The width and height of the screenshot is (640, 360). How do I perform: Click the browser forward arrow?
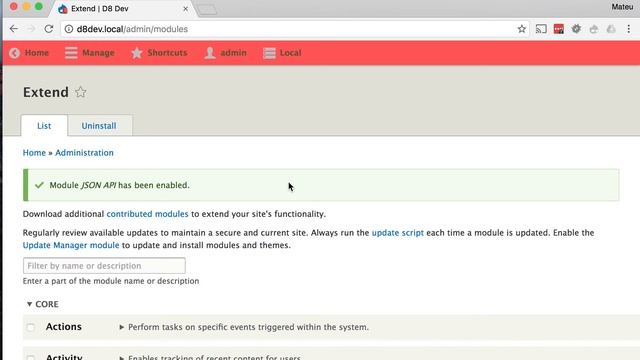[x=31, y=29]
